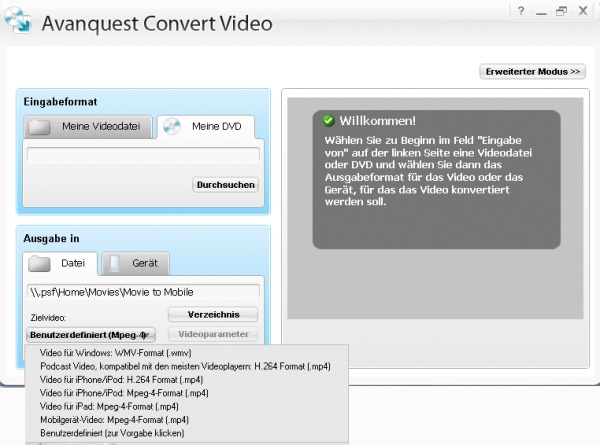Image resolution: width=600 pixels, height=445 pixels.
Task: Click the Verzeichnis directory button
Action: (213, 315)
